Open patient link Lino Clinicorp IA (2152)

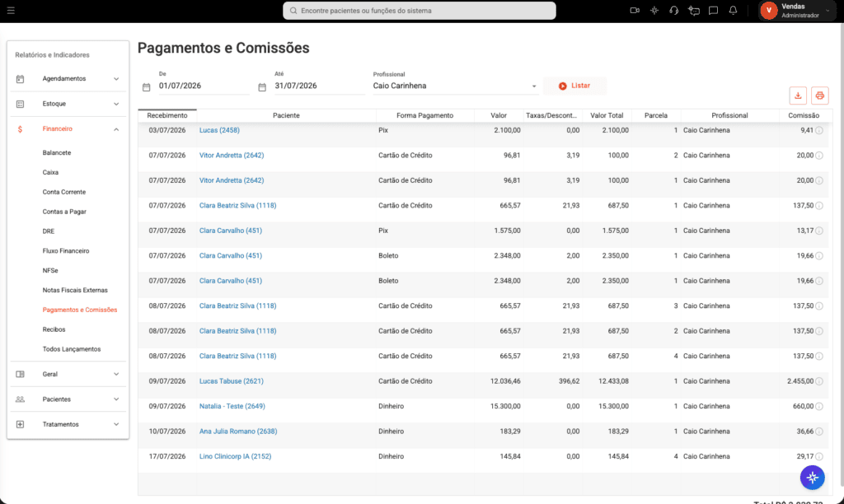click(235, 457)
